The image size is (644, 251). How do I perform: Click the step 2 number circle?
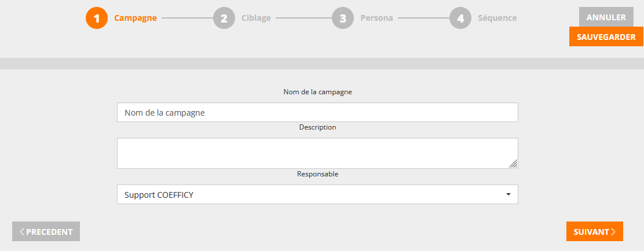pyautogui.click(x=224, y=18)
